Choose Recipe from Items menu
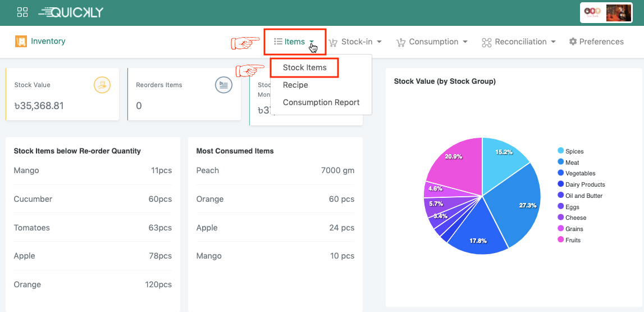The height and width of the screenshot is (312, 644). tap(295, 85)
